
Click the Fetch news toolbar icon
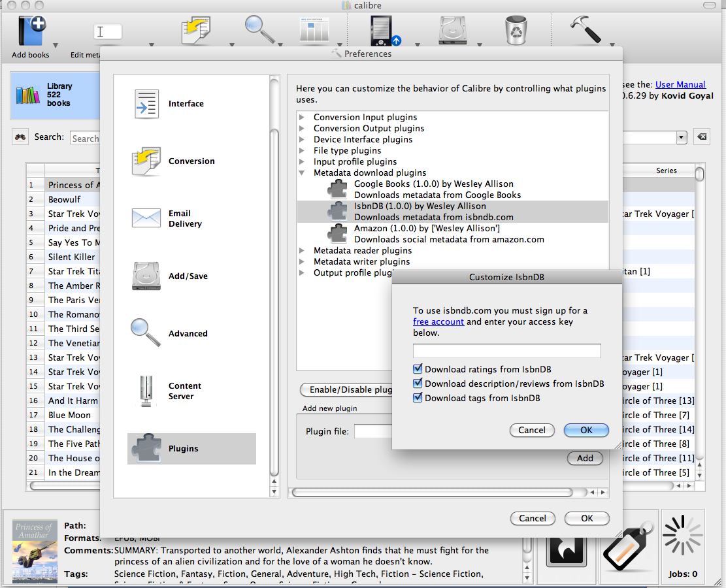(x=314, y=30)
